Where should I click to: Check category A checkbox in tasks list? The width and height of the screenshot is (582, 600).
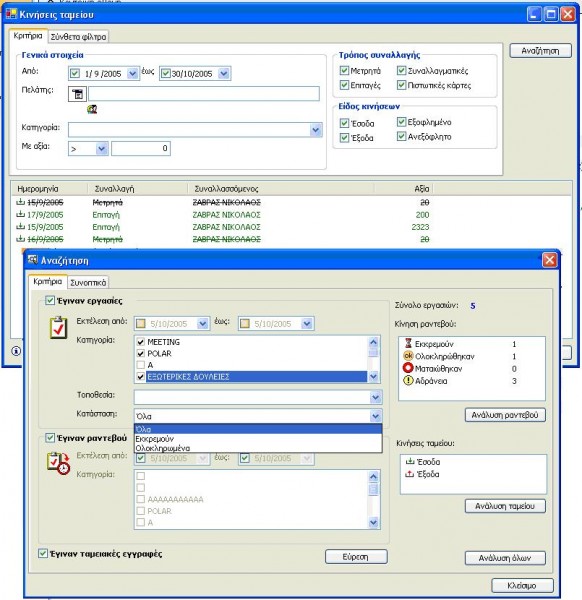coord(140,365)
